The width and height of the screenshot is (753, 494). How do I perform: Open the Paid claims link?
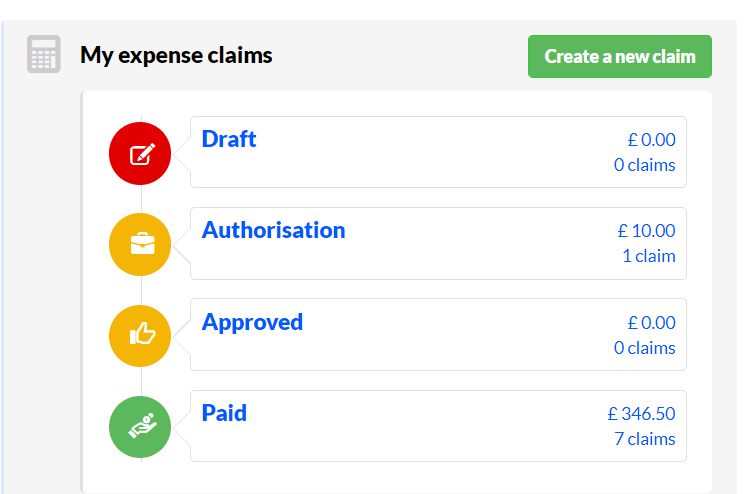[x=224, y=413]
